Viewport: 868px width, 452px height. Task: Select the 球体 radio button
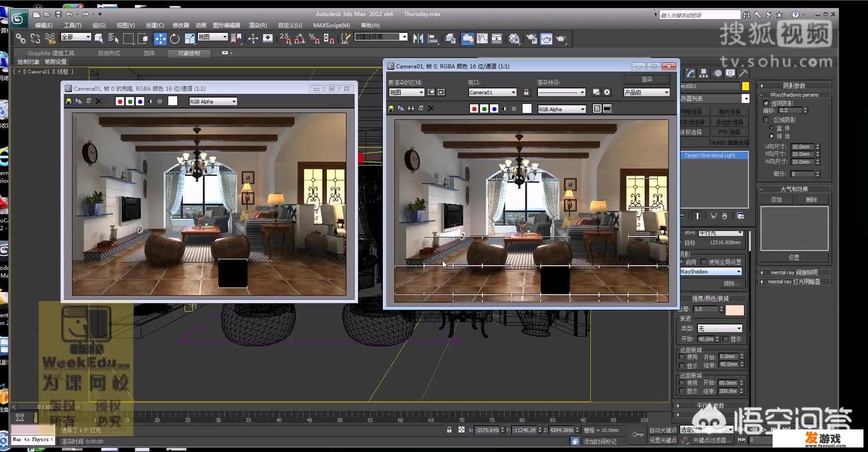click(x=771, y=136)
